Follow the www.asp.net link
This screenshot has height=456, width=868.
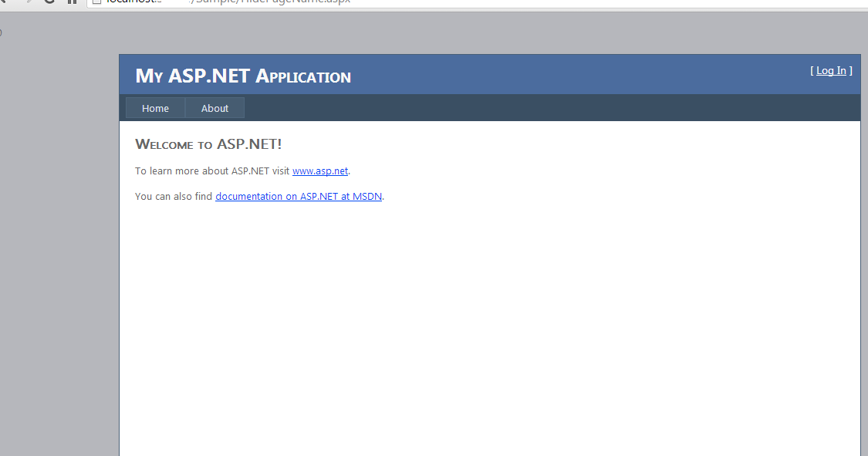point(320,171)
